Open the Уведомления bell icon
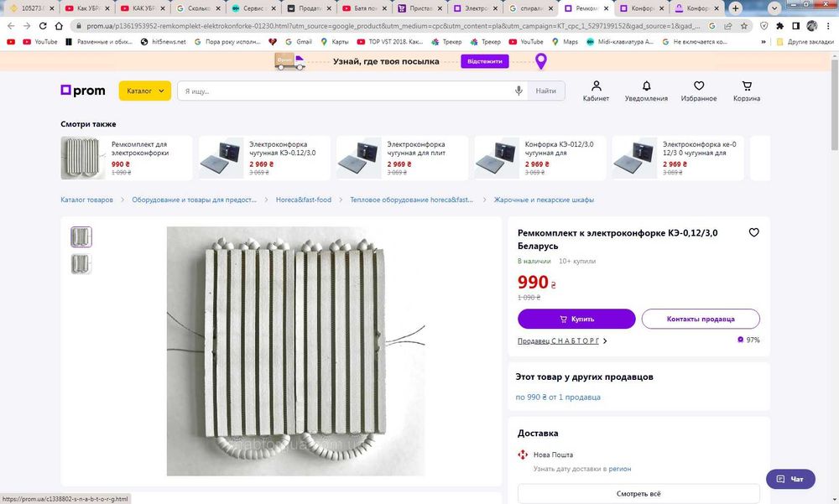 coord(646,91)
